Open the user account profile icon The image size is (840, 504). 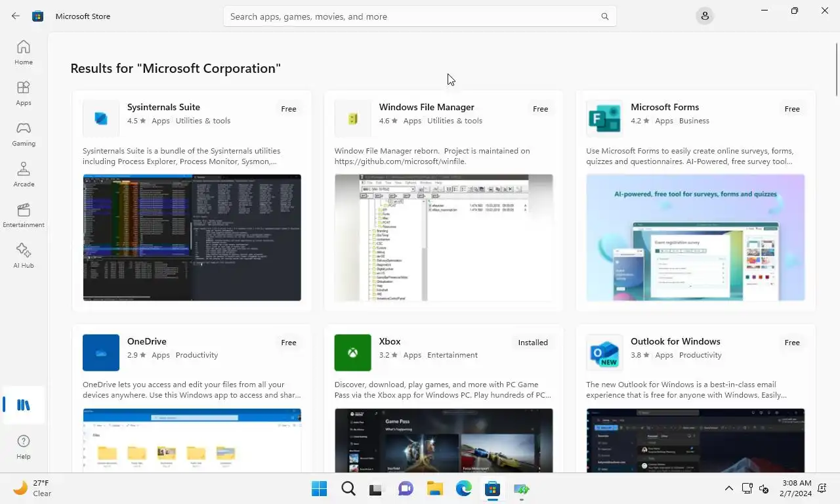pyautogui.click(x=705, y=16)
